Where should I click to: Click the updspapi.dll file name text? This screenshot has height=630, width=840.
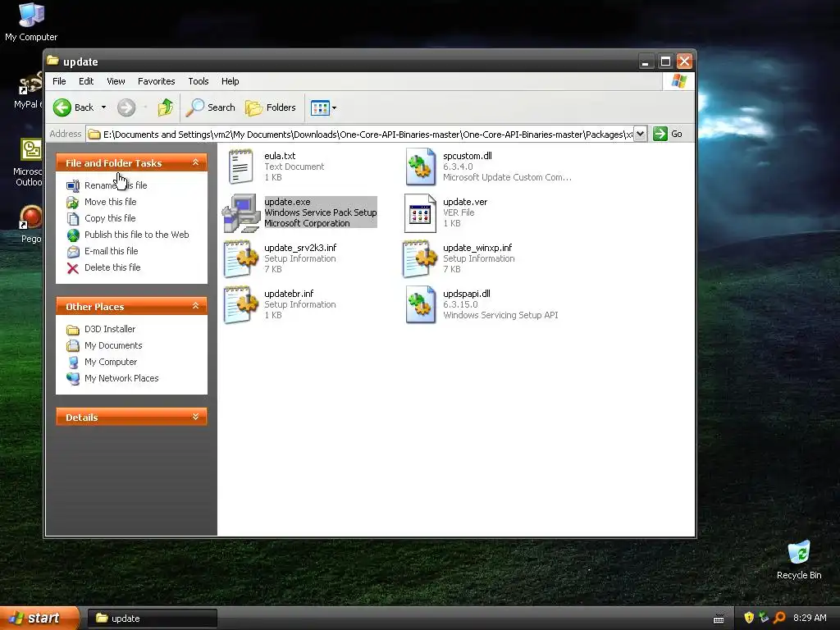coord(467,294)
